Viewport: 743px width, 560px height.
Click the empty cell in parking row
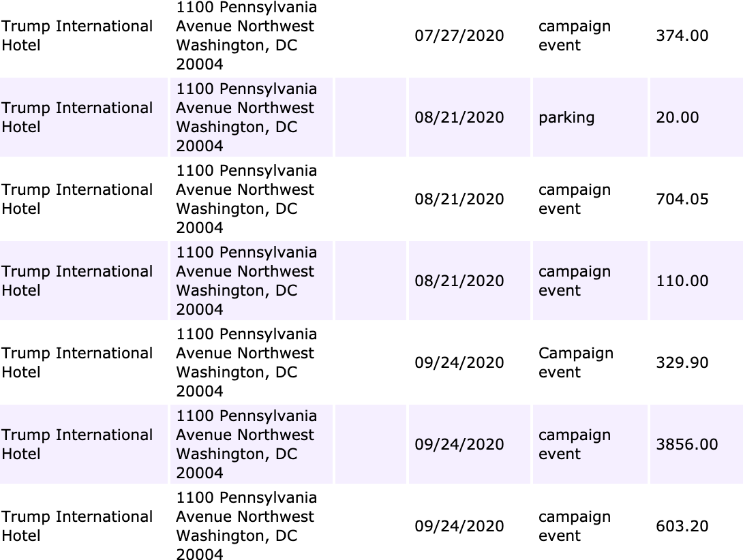[x=371, y=117]
